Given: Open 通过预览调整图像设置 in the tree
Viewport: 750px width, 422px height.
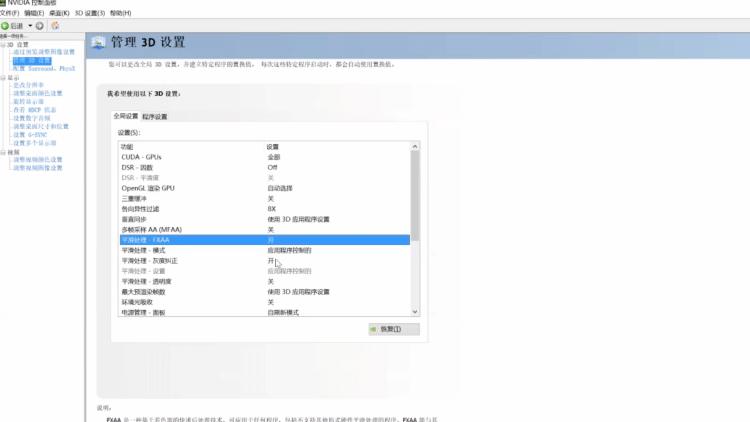Looking at the screenshot, I should 44,52.
